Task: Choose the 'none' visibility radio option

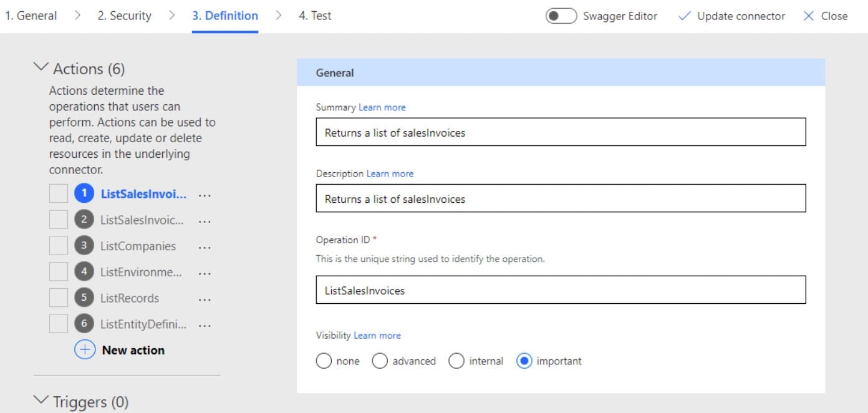Action: click(x=324, y=361)
